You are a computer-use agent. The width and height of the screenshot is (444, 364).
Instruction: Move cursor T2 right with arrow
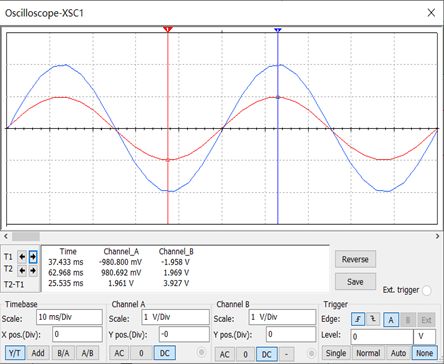tap(33, 270)
